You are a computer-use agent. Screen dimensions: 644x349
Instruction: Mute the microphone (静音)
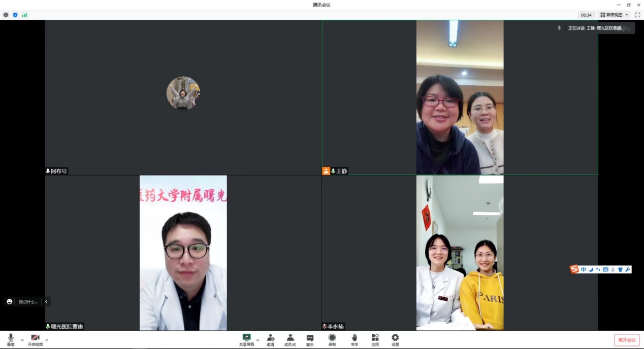(11, 339)
